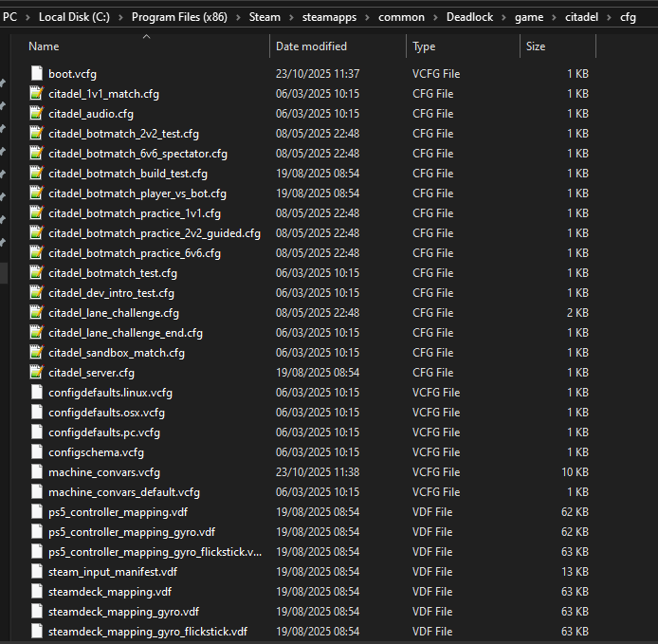658x644 pixels.
Task: Click the citadel_1v1_match.cfg file icon
Action: pyautogui.click(x=37, y=93)
